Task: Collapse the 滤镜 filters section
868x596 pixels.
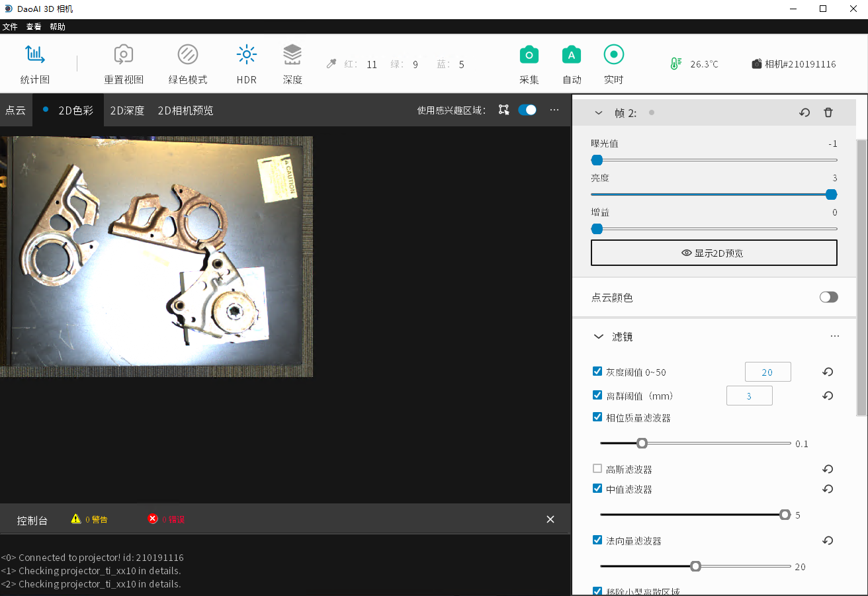Action: click(x=599, y=337)
